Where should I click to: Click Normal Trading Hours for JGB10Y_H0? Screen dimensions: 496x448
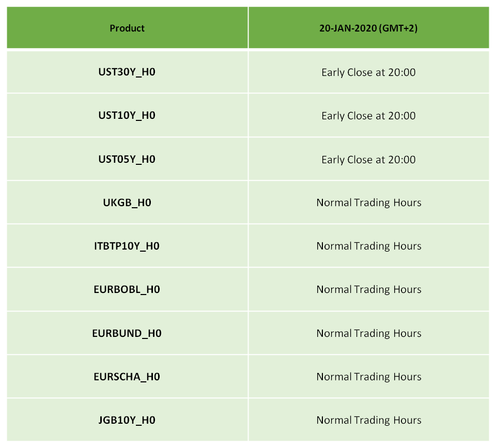pos(369,420)
